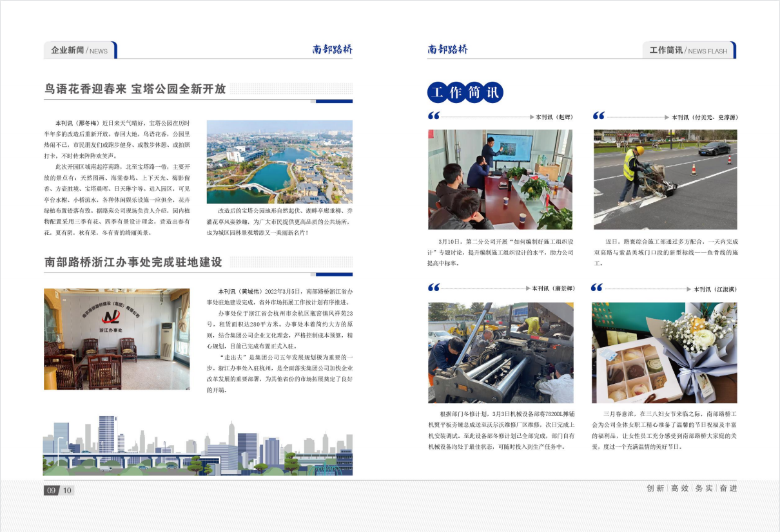
Task: Click the caption starting '近日，路赛综合施工部'
Action: pos(665,252)
